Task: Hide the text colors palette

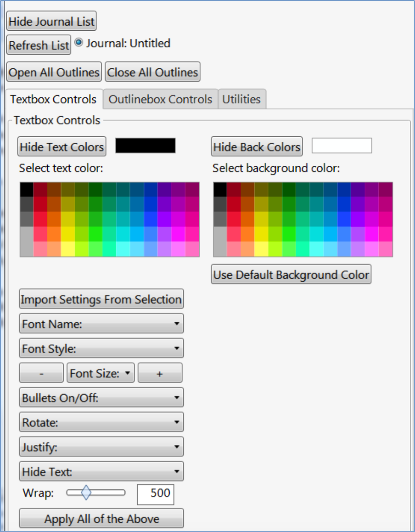Action: tap(62, 146)
